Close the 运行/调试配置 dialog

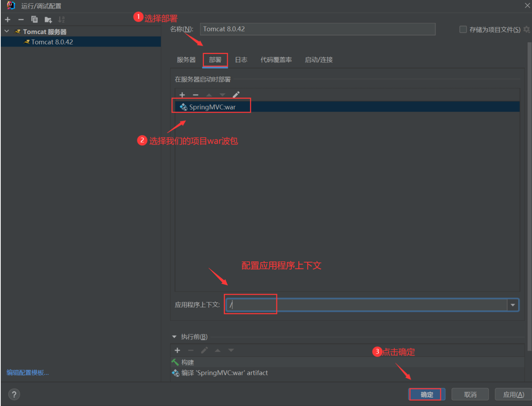click(x=527, y=6)
